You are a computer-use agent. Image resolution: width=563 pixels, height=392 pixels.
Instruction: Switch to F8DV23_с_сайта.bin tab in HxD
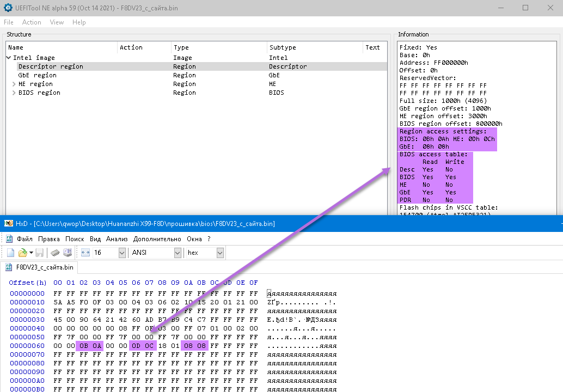[x=40, y=267]
